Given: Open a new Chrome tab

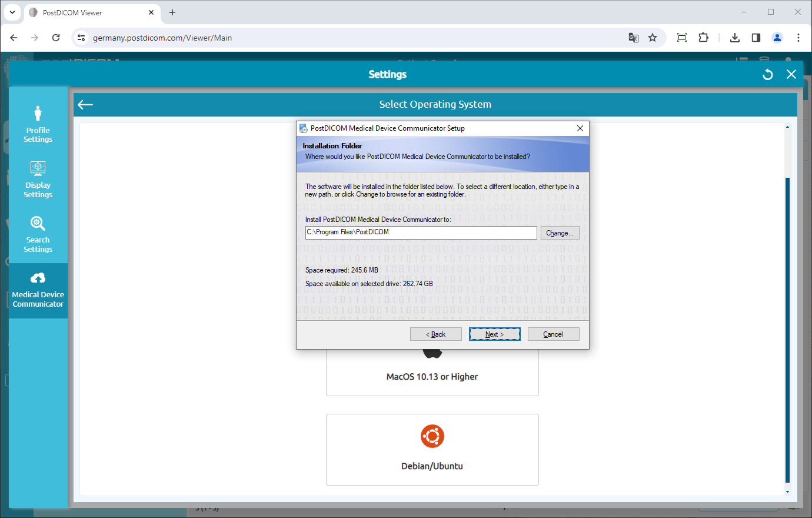Looking at the screenshot, I should [x=172, y=12].
